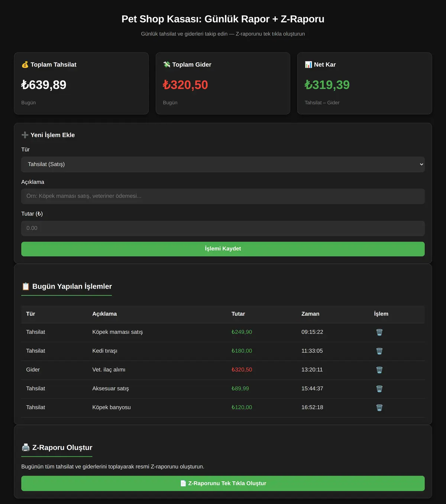Image resolution: width=446 pixels, height=504 pixels.
Task: Click the Bugün Yapılan İşlemler section heading
Action: click(67, 286)
